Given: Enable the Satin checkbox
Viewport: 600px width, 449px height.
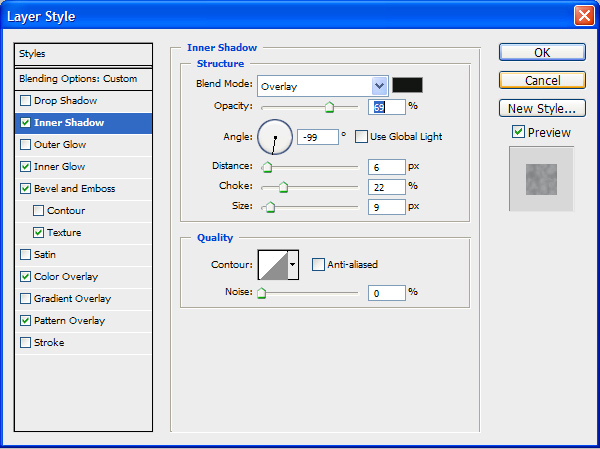Looking at the screenshot, I should (x=25, y=255).
